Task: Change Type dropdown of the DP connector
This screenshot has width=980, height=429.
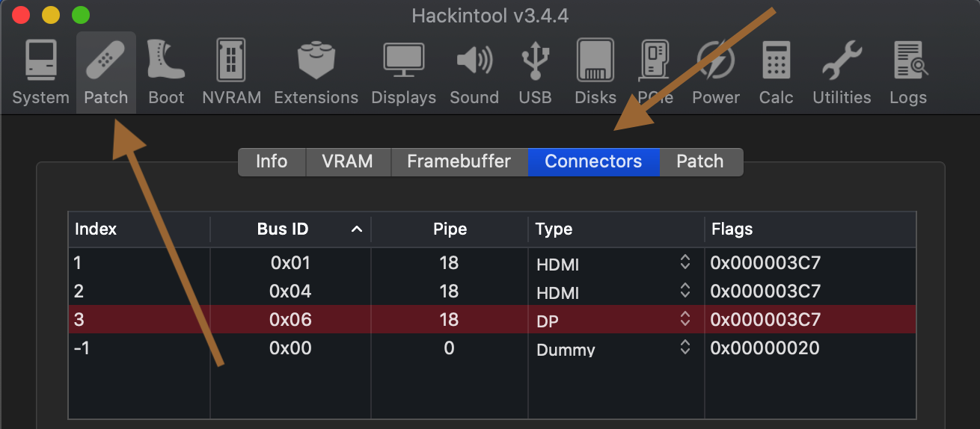Action: click(684, 320)
